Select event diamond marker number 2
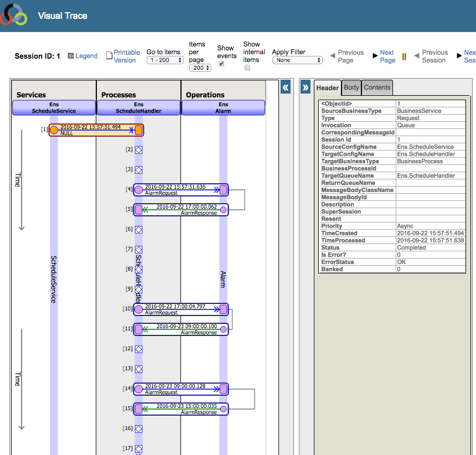Image resolution: width=476 pixels, height=455 pixels. coord(139,149)
